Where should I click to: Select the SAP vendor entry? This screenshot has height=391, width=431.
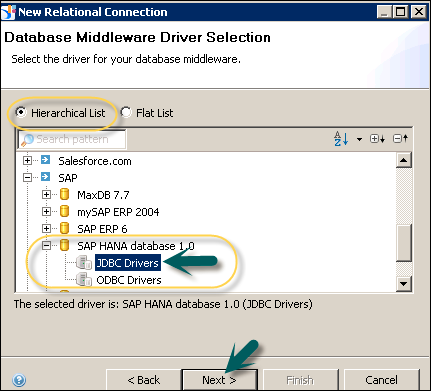68,178
